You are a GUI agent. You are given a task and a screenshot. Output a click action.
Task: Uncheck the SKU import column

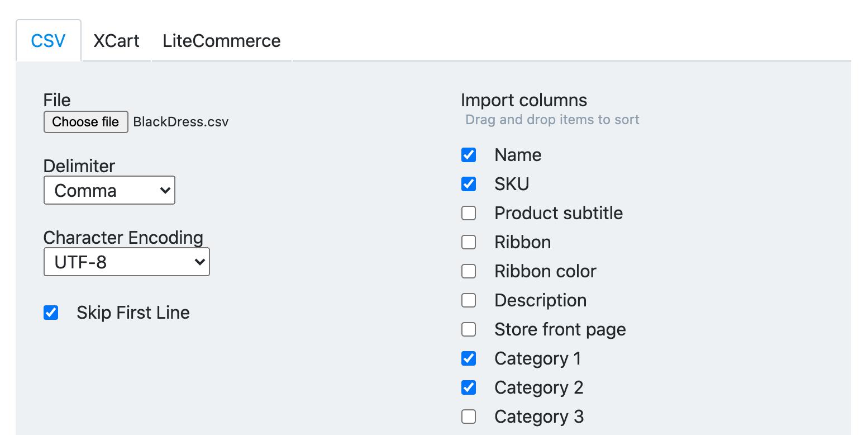[469, 184]
